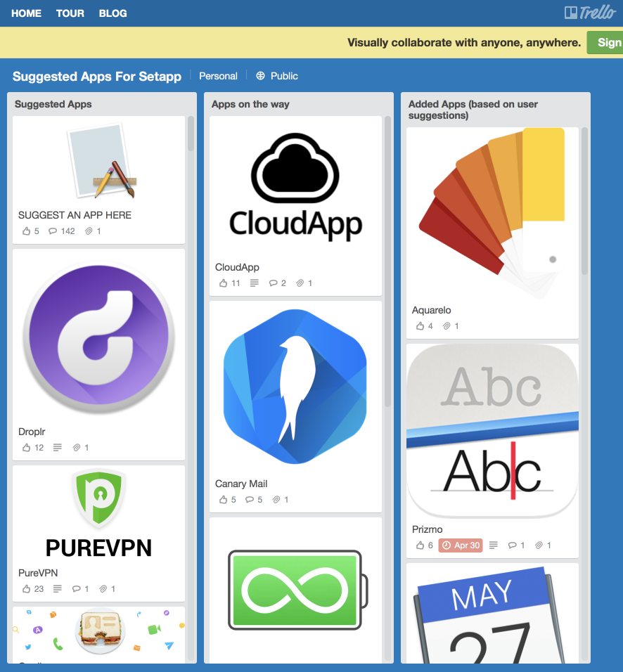Screen dimensions: 623x672
Task: Click the globe icon beside Public
Action: tap(260, 76)
